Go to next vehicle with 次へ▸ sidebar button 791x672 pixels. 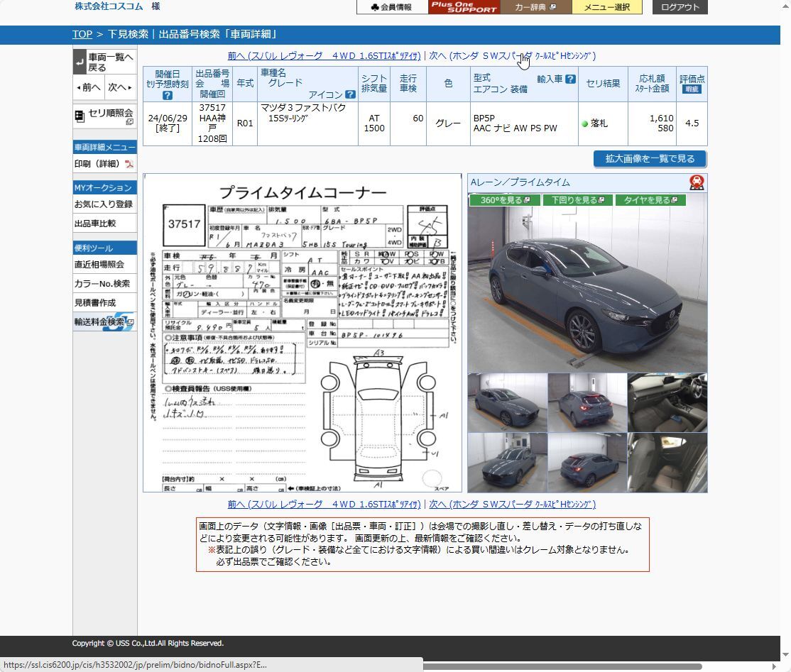120,87
